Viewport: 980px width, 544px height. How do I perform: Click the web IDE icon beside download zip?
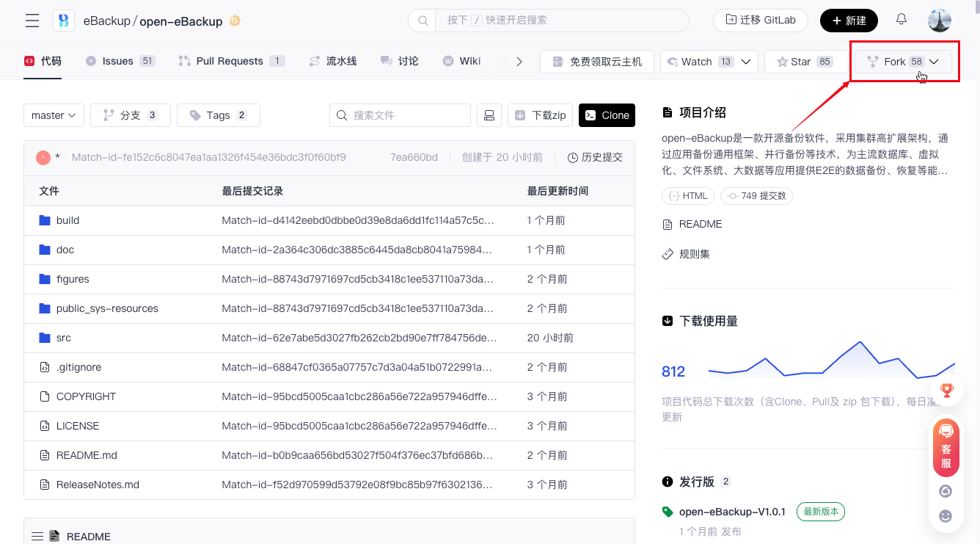[x=489, y=115]
